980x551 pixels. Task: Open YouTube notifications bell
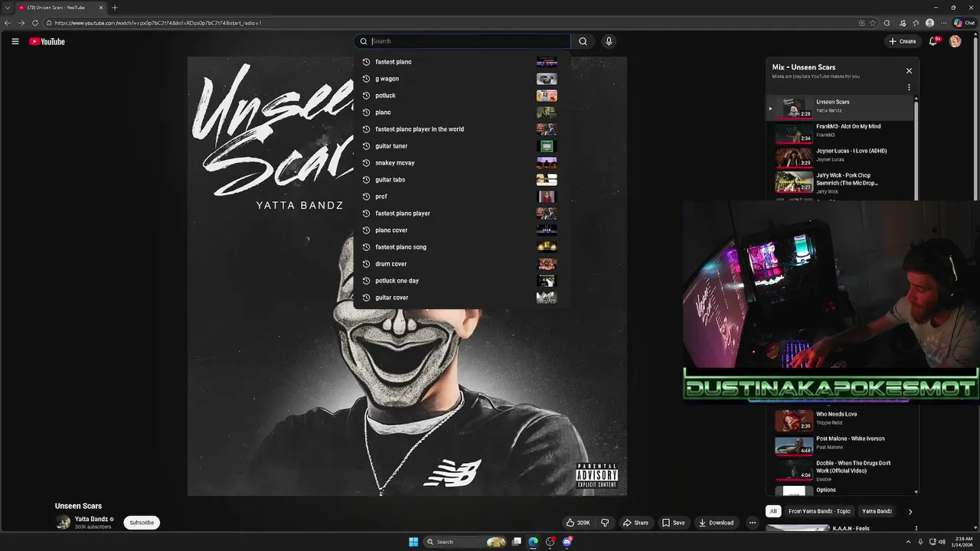tap(933, 41)
